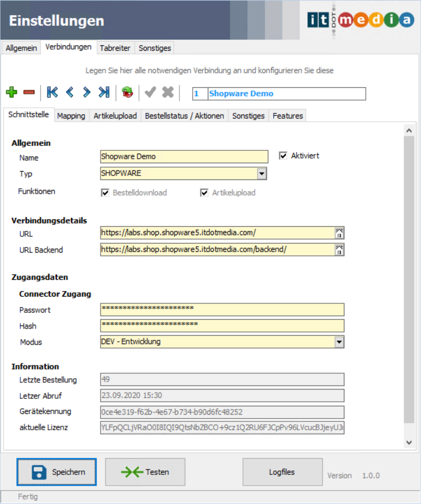Click the Speichern button

pos(56,472)
